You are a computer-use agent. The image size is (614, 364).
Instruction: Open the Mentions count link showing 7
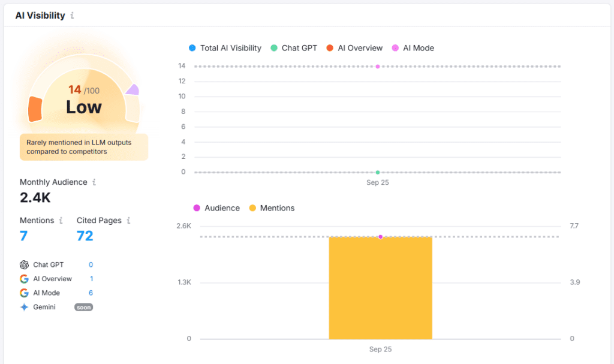(x=23, y=236)
